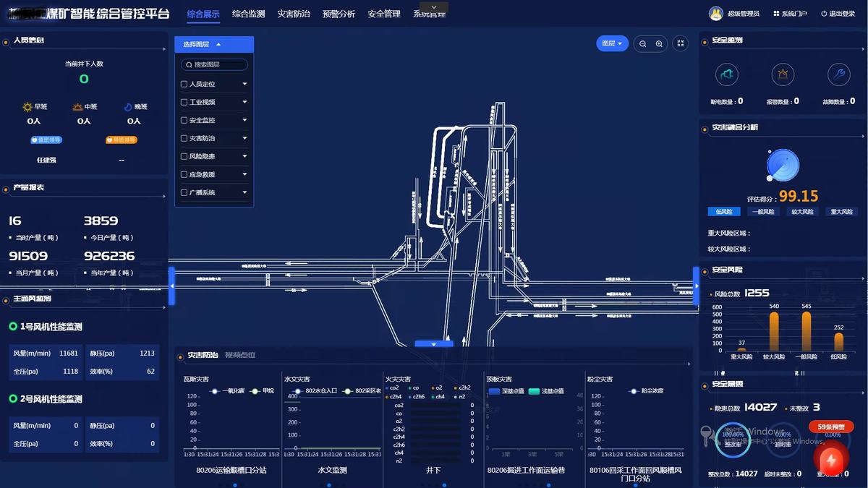
Task: Click the 一般风险 orange bar in chart
Action: [x=806, y=331]
